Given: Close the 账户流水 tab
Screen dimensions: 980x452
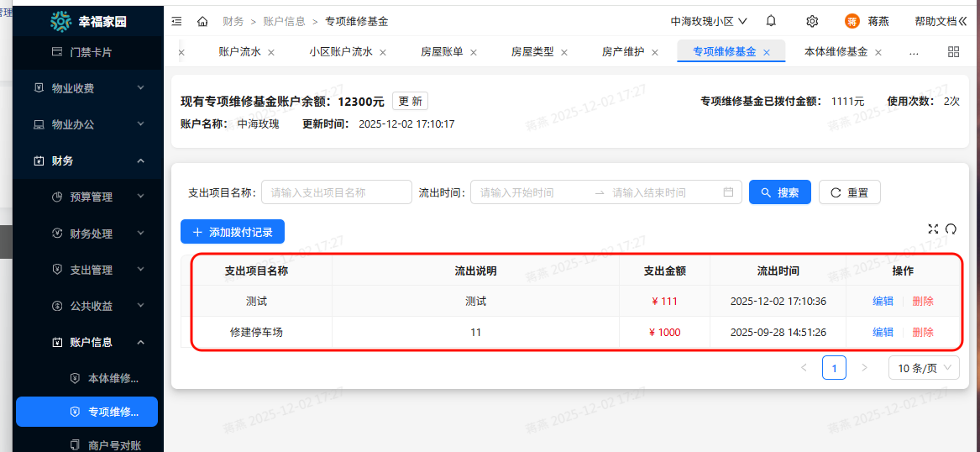Looking at the screenshot, I should point(271,53).
